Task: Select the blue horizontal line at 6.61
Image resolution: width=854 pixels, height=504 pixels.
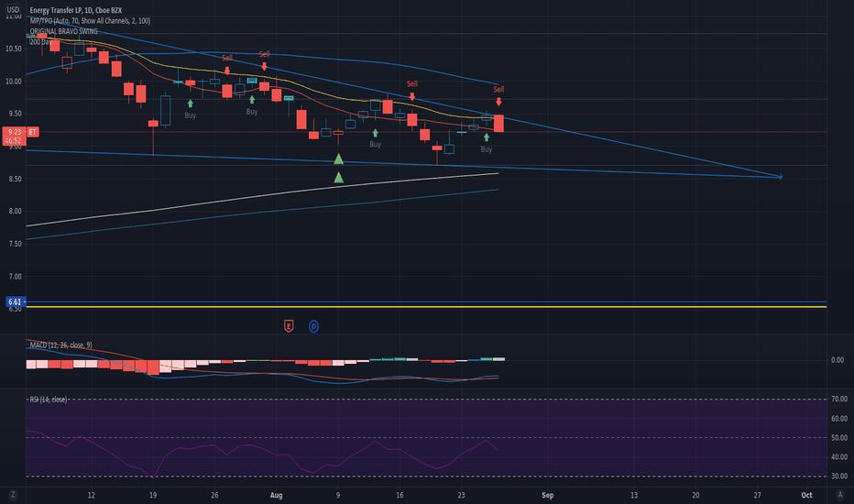Action: (x=426, y=301)
